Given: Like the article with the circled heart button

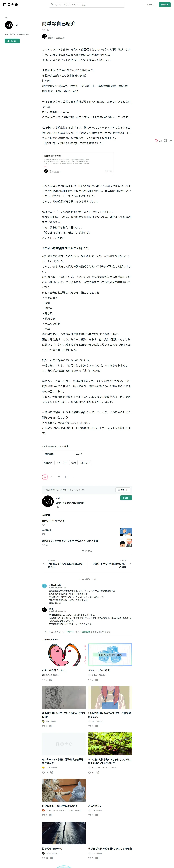Looking at the screenshot, I should tap(45, 477).
